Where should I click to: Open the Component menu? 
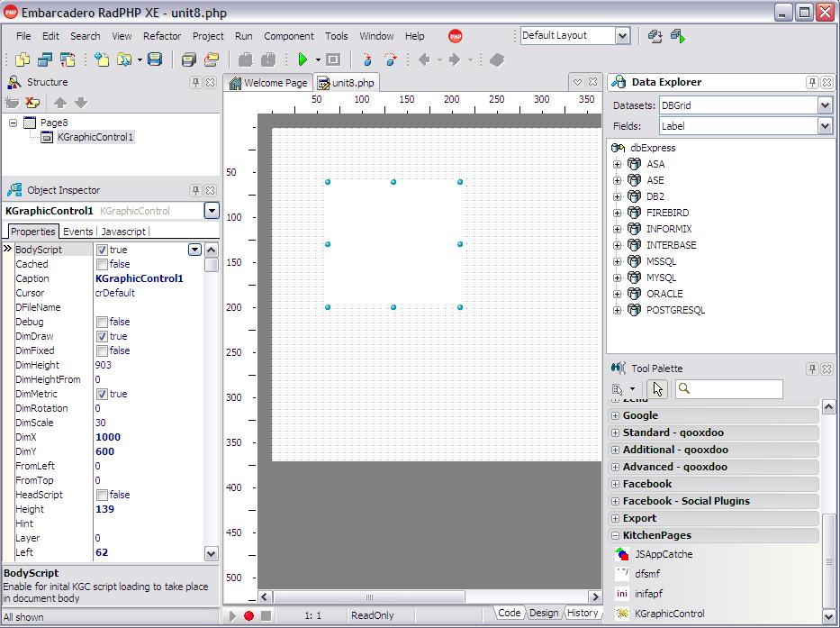point(289,36)
